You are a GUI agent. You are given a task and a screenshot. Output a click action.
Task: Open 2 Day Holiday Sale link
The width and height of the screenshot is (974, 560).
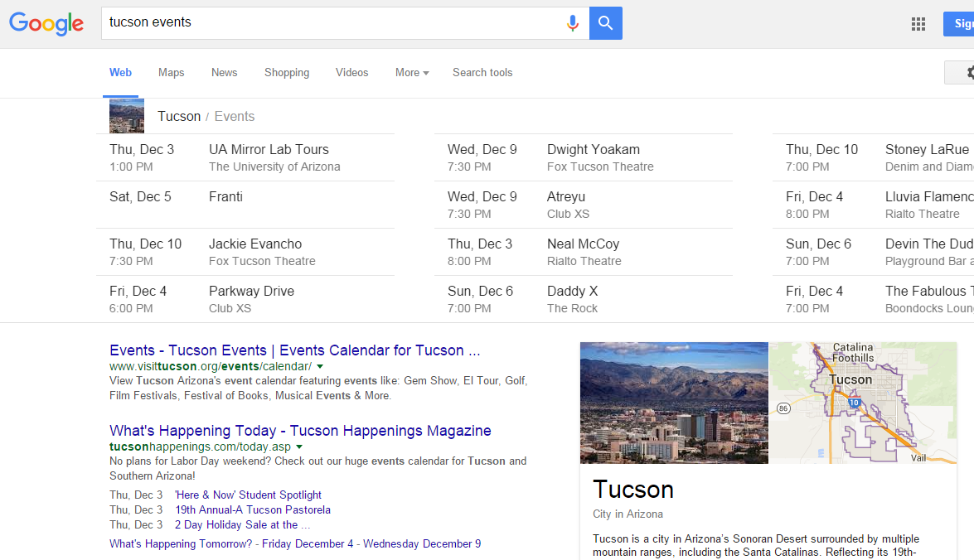pos(242,524)
